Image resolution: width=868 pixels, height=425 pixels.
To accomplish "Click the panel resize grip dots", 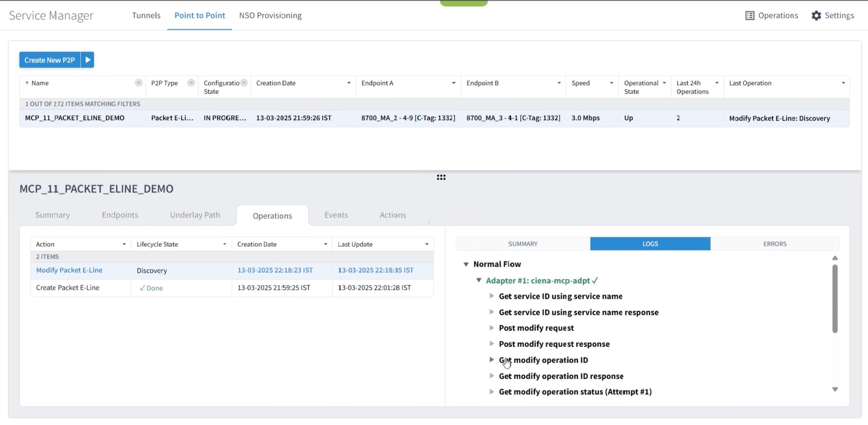I will click(441, 177).
